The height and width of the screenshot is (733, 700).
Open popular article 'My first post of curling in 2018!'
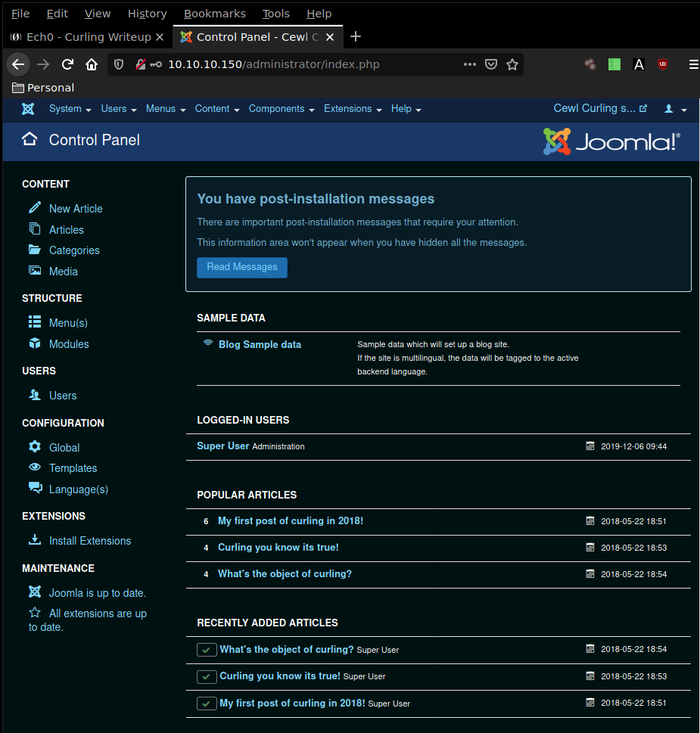pyautogui.click(x=291, y=520)
